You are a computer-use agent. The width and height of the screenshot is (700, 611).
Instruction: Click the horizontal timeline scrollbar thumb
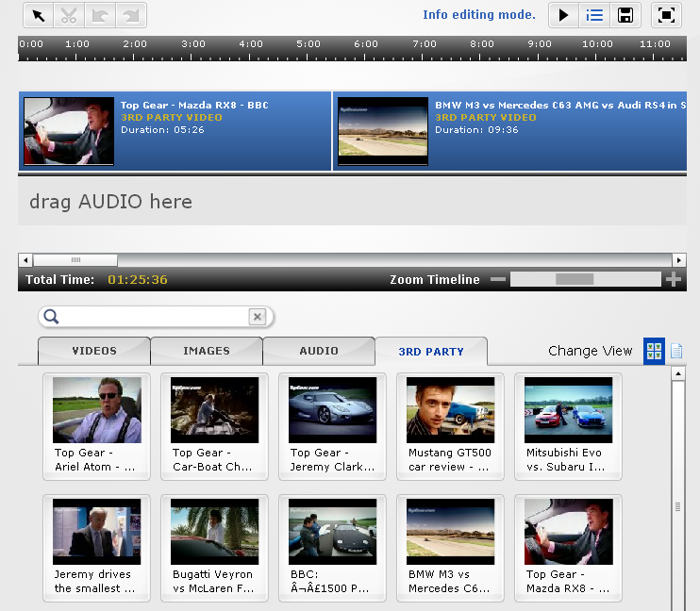click(75, 259)
